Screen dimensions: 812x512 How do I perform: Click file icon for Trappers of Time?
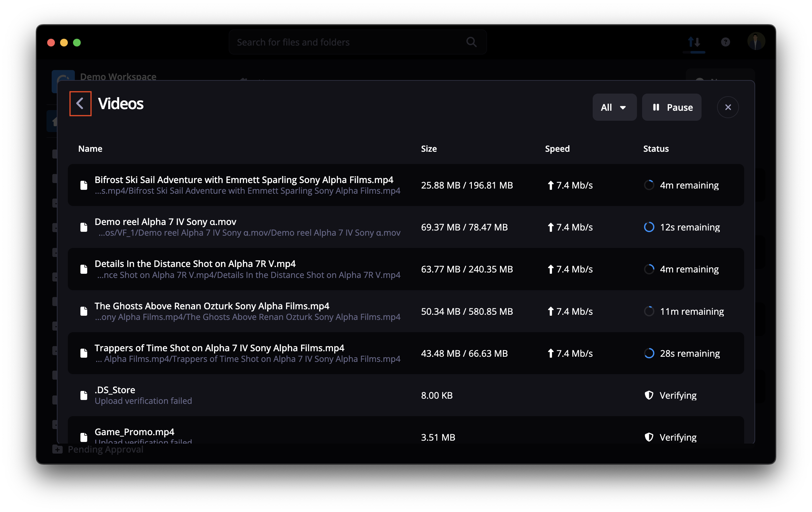click(x=84, y=353)
